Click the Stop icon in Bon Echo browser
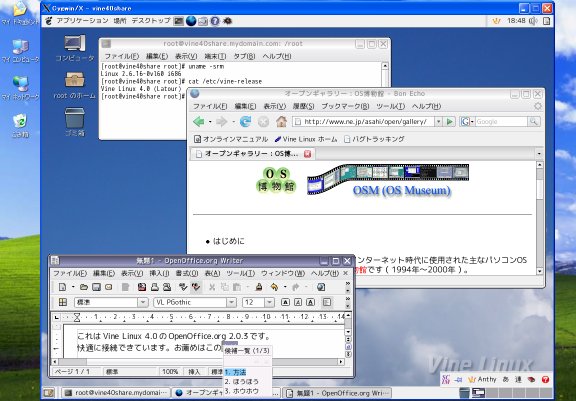Viewport: 576px width, 401px height. pos(263,122)
